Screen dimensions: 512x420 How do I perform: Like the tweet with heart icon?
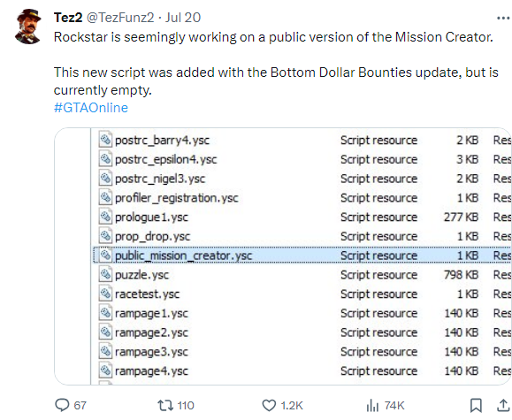[269, 406]
